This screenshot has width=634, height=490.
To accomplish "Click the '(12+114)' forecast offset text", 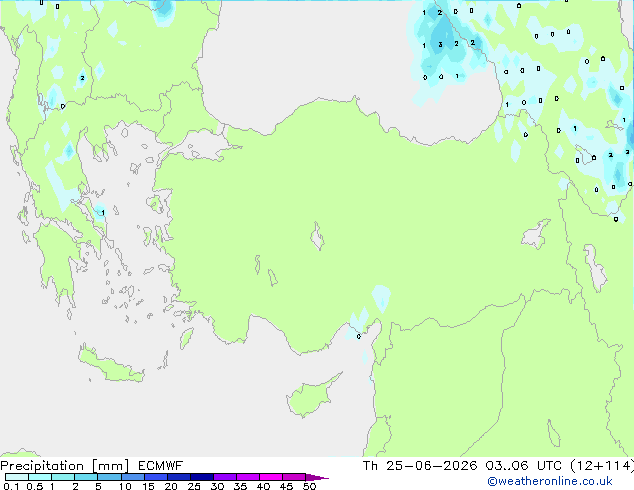I will (602, 466).
